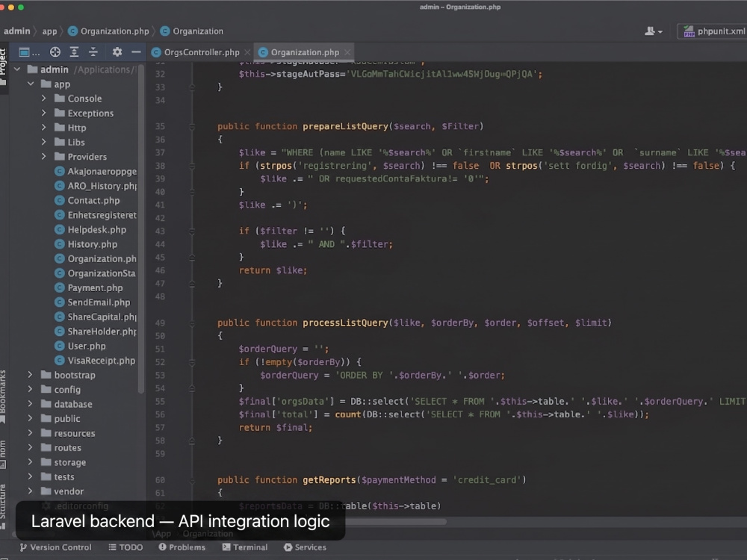Open project view settings gear
The image size is (747, 560).
pyautogui.click(x=117, y=52)
